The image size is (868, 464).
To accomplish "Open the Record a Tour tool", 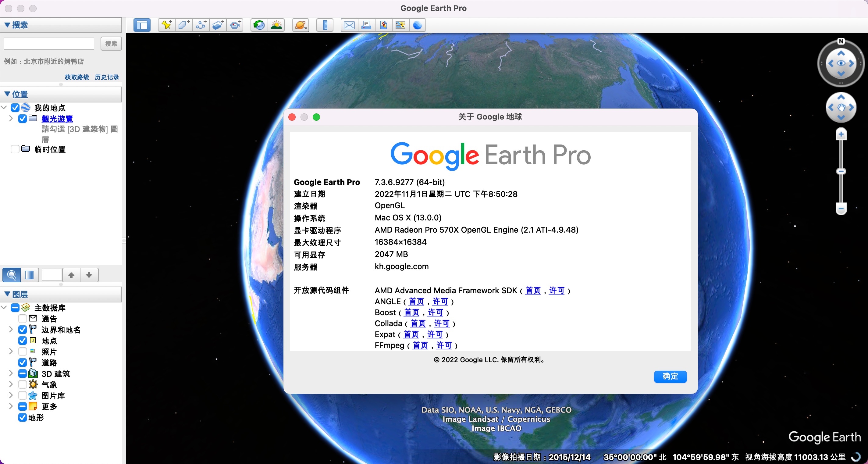I will pos(235,25).
